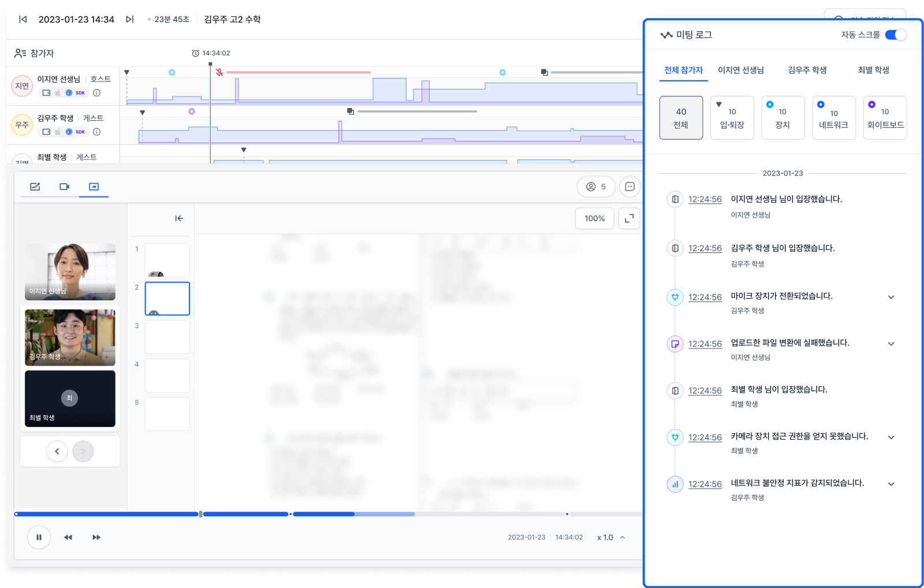The height and width of the screenshot is (588, 924).
Task: Expand 네트워크 불안정 지표 log entry
Action: tap(891, 484)
